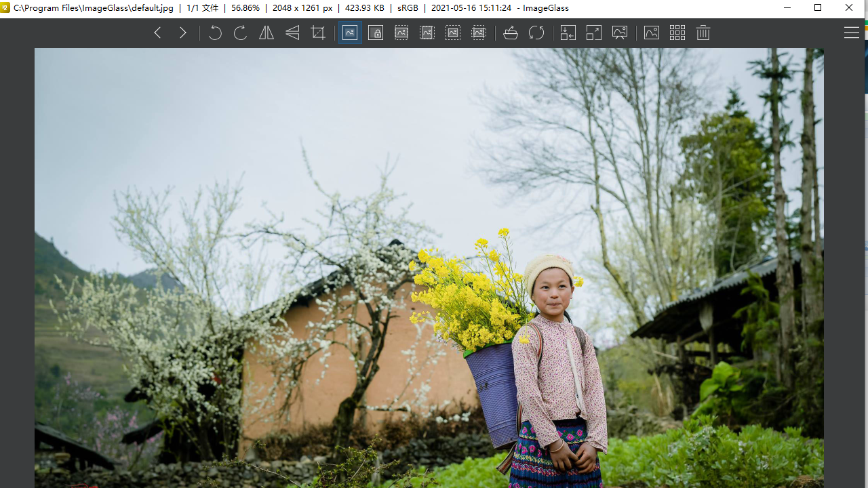Flip the image horizontally
Screen dimensions: 868x488
tap(265, 33)
